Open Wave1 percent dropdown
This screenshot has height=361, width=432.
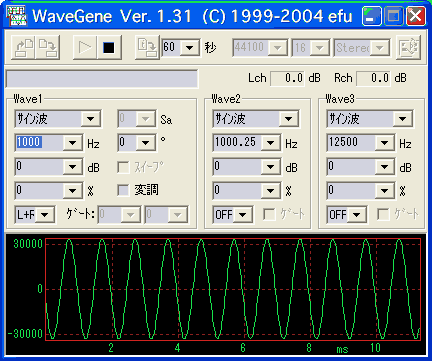pyautogui.click(x=73, y=191)
